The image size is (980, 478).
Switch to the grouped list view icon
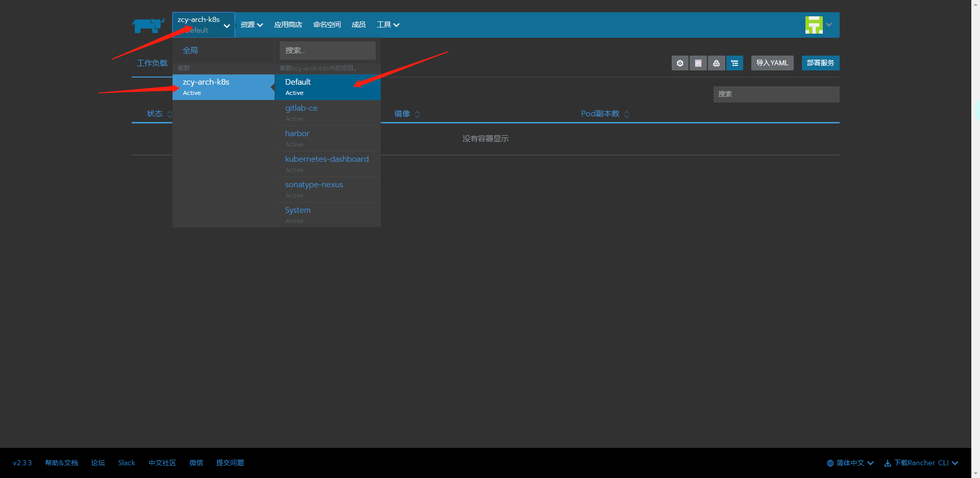(734, 63)
